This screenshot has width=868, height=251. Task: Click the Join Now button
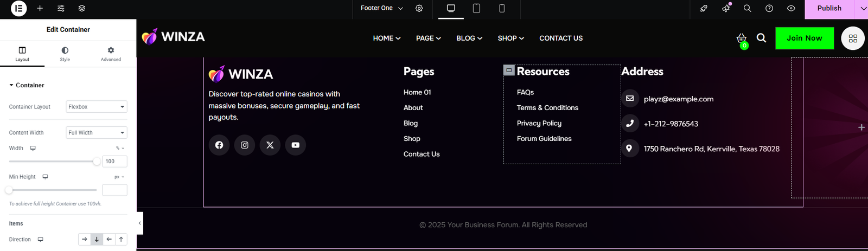805,38
